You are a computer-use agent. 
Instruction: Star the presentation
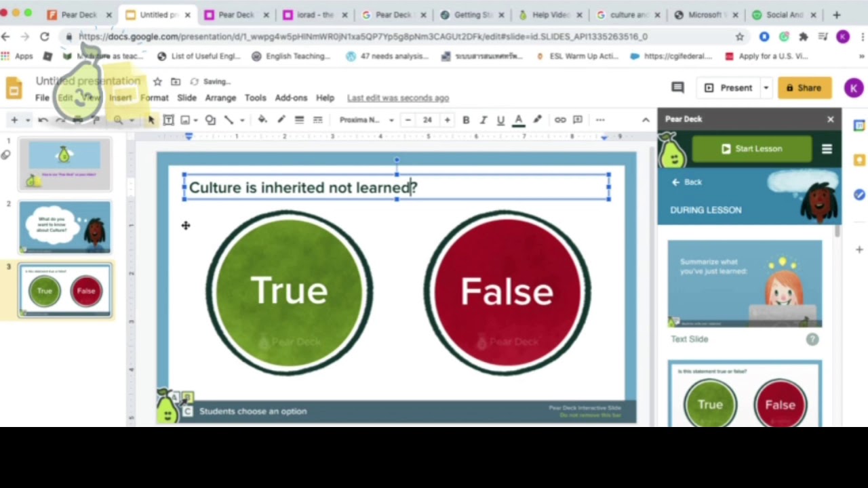point(157,81)
